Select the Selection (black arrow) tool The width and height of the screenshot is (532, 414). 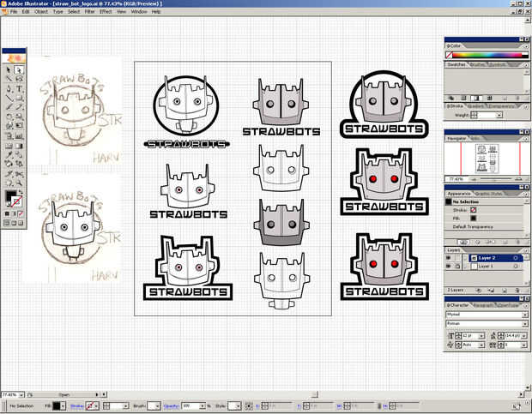coord(9,70)
